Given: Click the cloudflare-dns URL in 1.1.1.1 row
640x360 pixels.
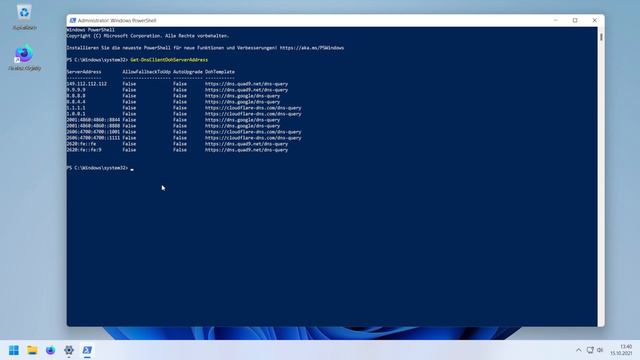Looking at the screenshot, I should [x=253, y=108].
